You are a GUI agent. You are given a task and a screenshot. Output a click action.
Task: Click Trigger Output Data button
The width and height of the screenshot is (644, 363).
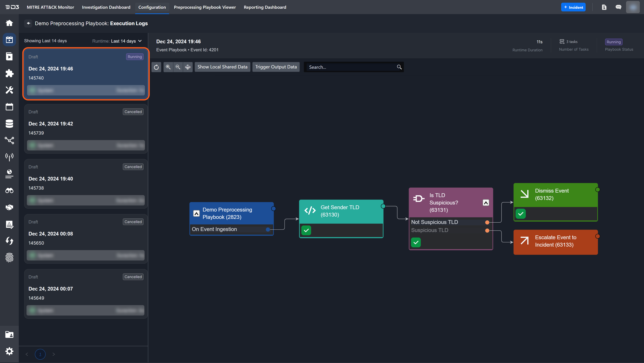tap(276, 67)
